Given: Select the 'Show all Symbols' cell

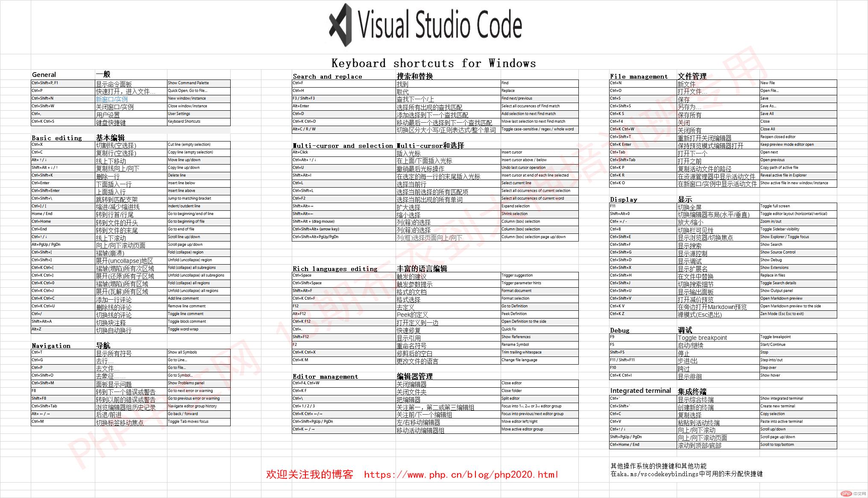Looking at the screenshot, I should click(x=199, y=353).
